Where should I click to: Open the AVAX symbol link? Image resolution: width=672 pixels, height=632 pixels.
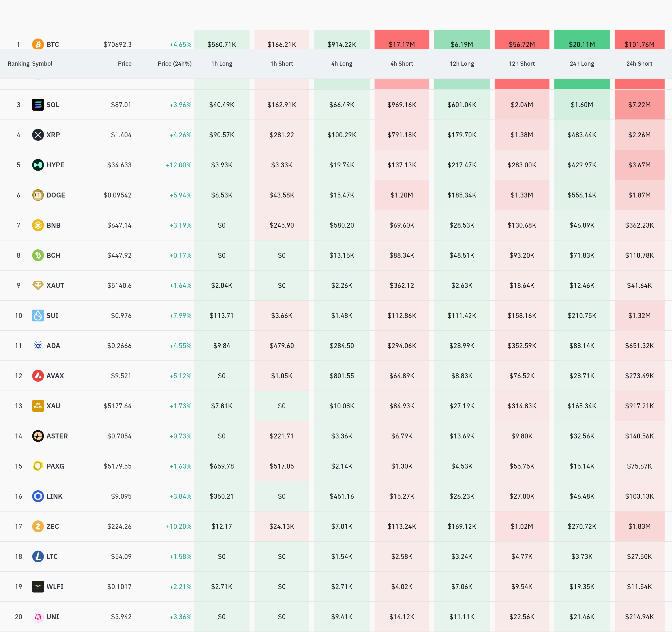pyautogui.click(x=55, y=375)
